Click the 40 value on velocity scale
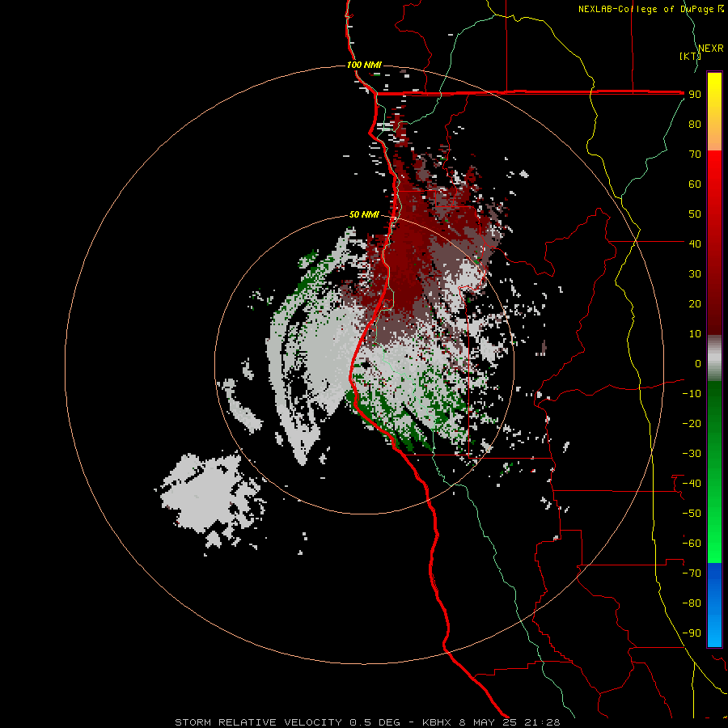This screenshot has height=728, width=728. pyautogui.click(x=695, y=243)
